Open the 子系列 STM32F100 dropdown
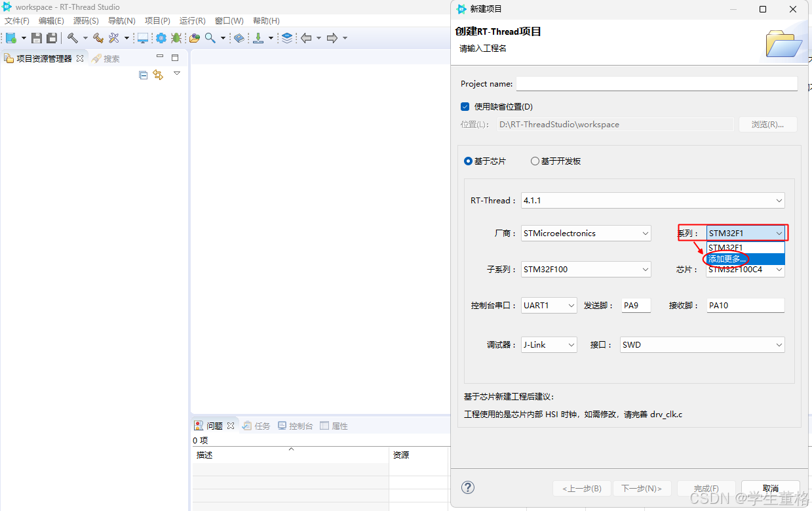 coord(586,269)
